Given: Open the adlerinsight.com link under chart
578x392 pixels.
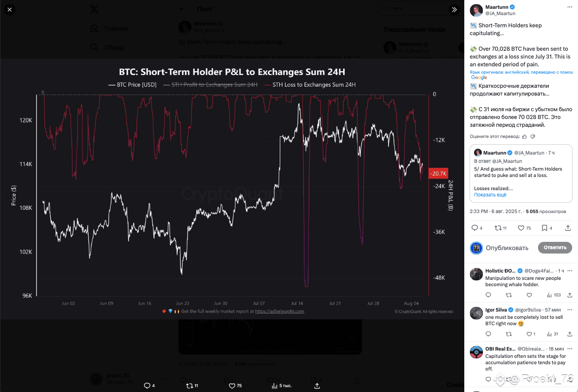Looking at the screenshot, I should [279, 312].
